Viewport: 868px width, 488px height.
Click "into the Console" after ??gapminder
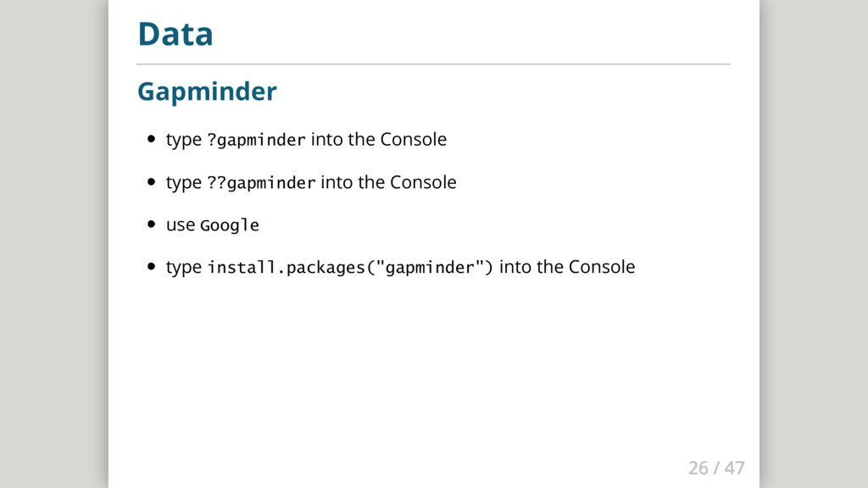click(x=388, y=182)
